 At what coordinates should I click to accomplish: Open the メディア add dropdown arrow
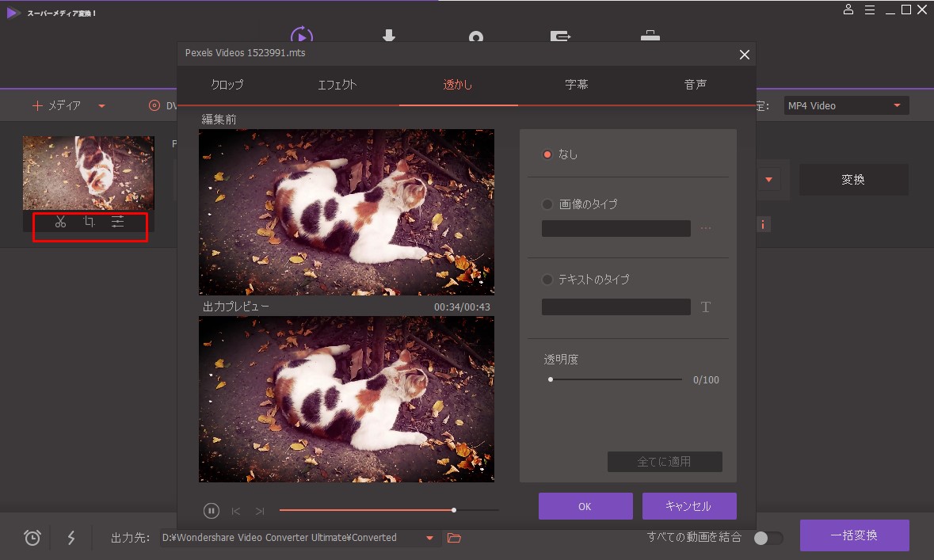coord(101,105)
